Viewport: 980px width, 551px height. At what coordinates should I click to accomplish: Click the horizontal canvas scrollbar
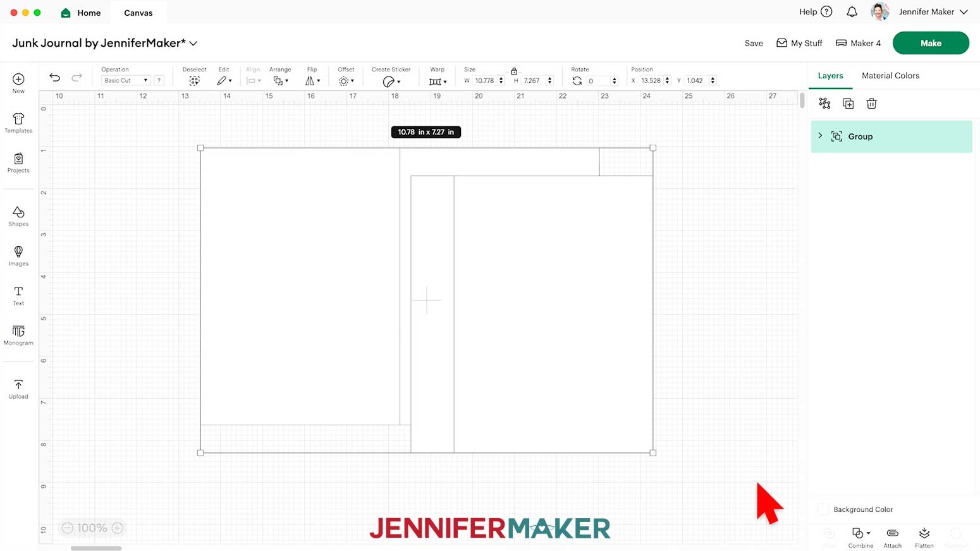pyautogui.click(x=96, y=548)
